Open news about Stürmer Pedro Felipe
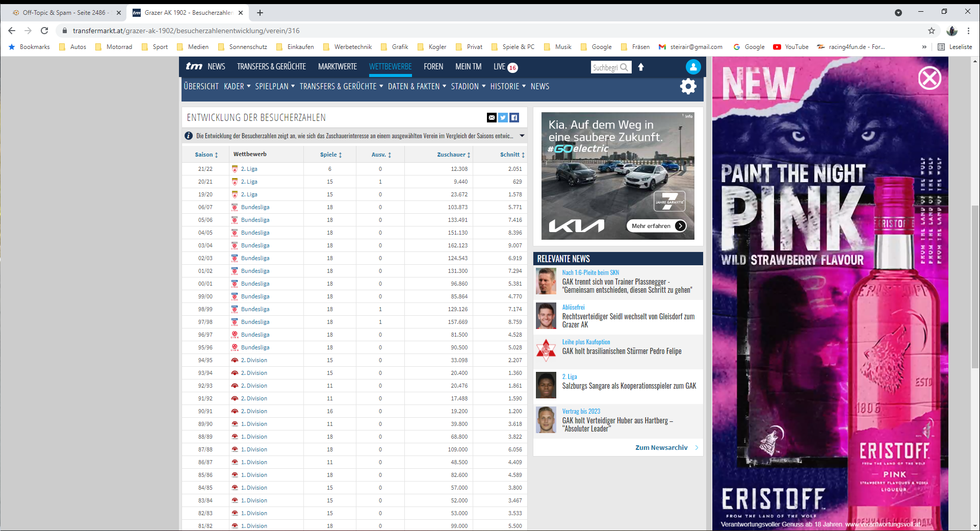Image resolution: width=980 pixels, height=531 pixels. (622, 351)
